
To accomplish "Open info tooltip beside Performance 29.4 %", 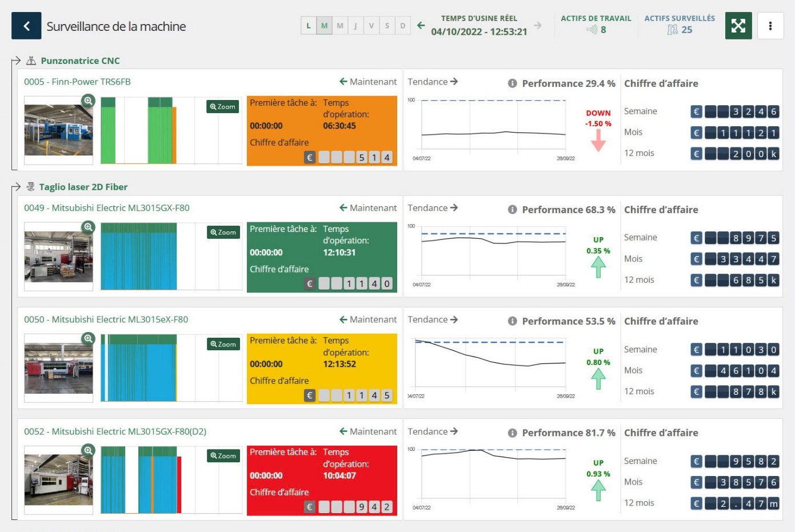I will pos(512,83).
